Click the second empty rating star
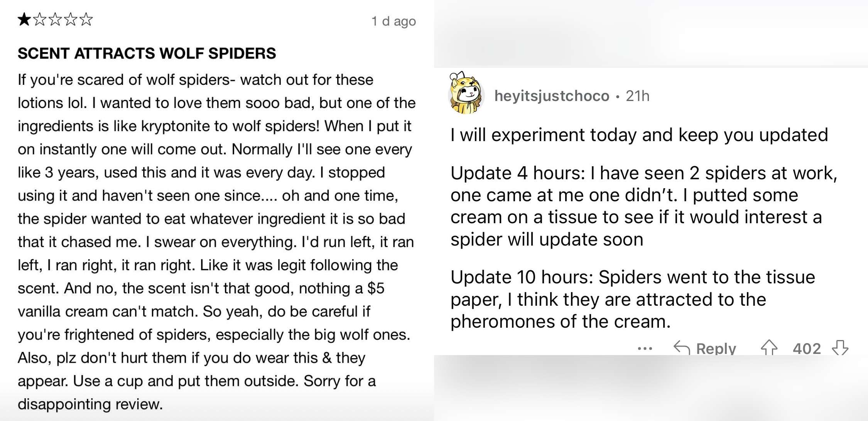868x421 pixels. click(40, 19)
